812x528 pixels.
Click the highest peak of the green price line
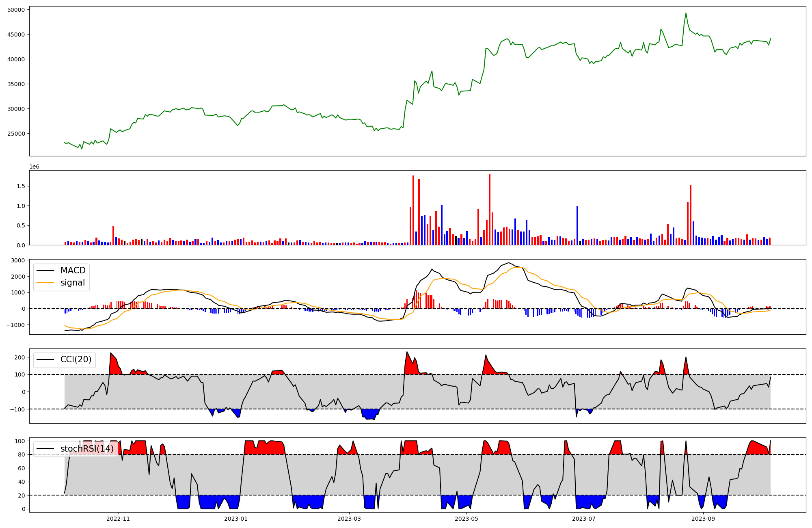[x=686, y=13]
